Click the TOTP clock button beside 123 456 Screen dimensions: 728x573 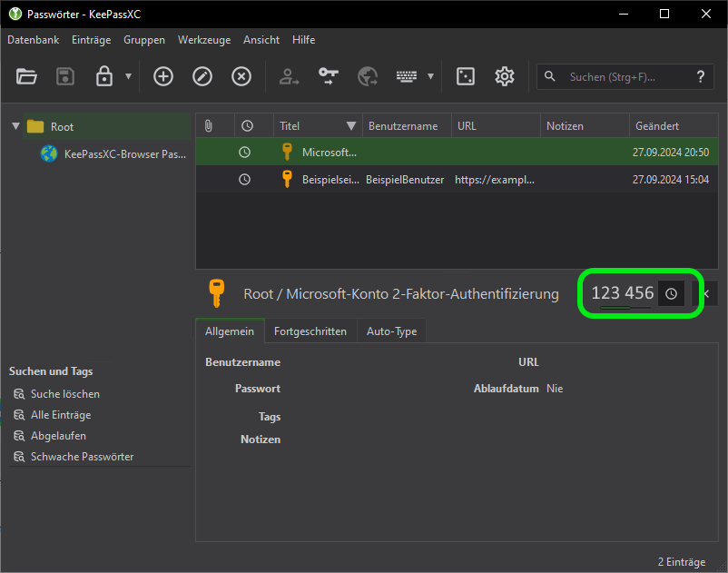671,293
